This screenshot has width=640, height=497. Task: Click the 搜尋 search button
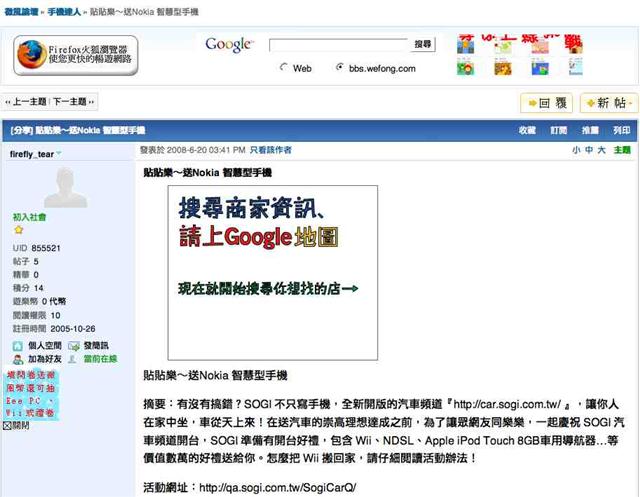point(423,44)
